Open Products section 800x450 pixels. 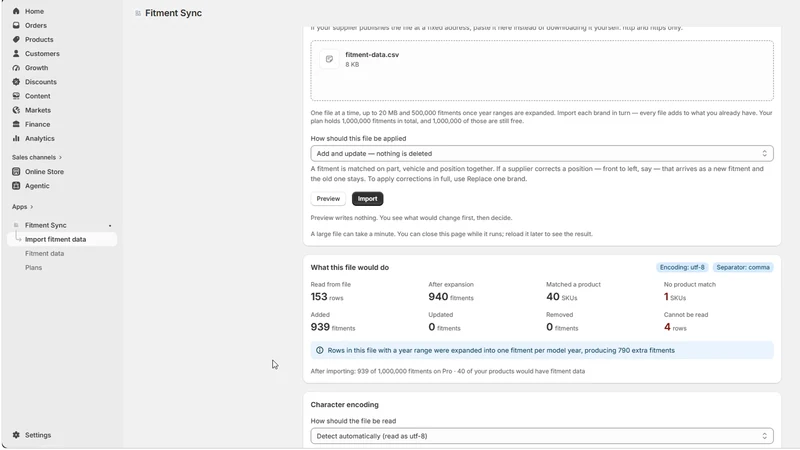pos(39,39)
